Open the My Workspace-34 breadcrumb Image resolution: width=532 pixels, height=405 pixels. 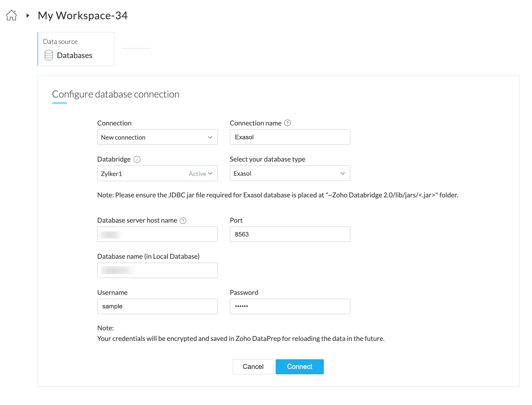coord(83,15)
